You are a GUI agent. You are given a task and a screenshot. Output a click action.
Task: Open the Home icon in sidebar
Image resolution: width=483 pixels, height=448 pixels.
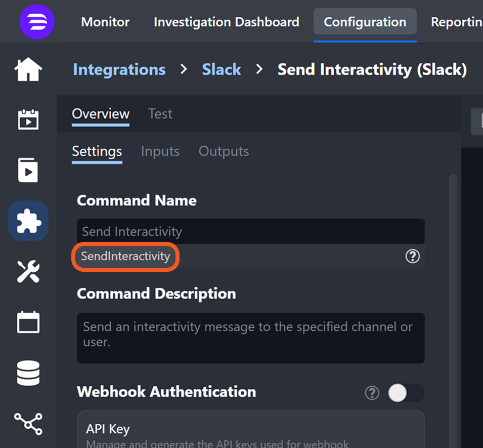click(x=28, y=69)
